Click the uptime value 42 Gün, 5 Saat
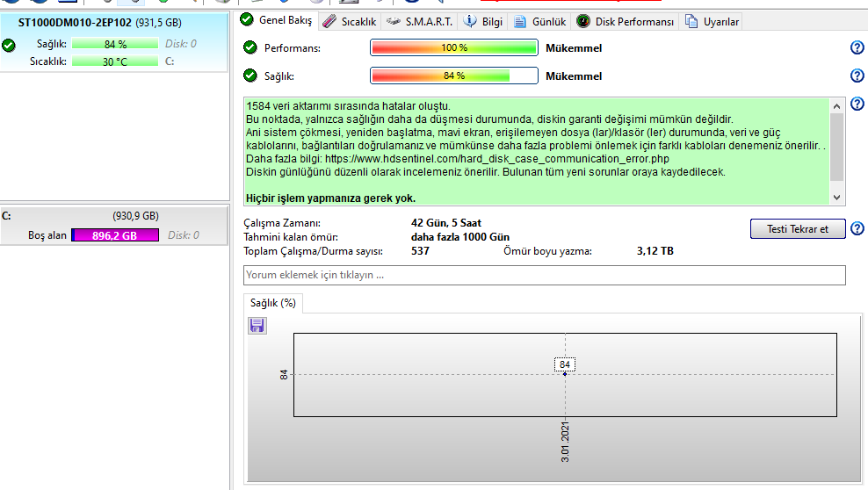The image size is (868, 490). coord(446,223)
